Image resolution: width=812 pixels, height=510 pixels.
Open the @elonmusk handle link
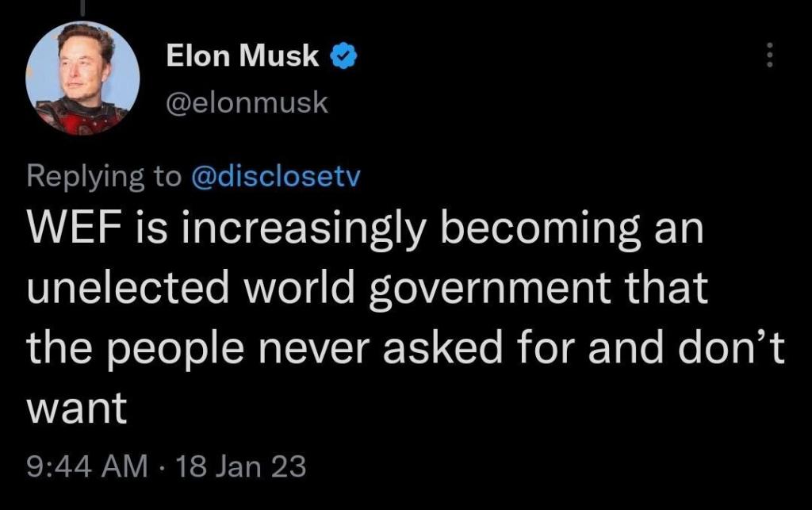247,103
